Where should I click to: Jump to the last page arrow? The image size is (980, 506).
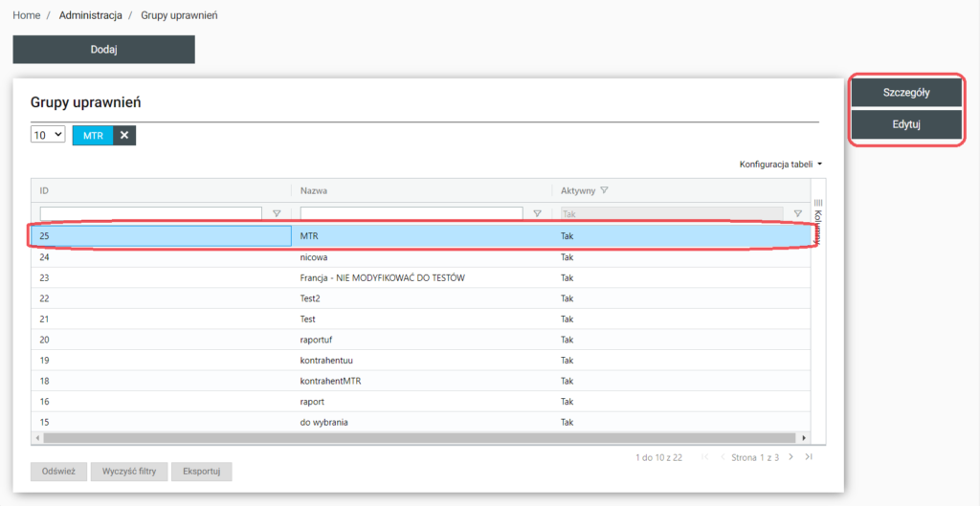(809, 457)
